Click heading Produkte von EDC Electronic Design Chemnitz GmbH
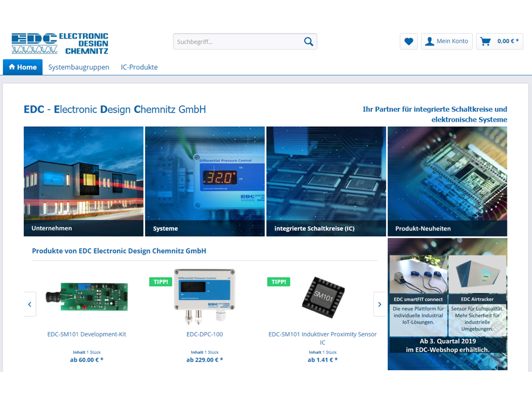This screenshot has height=399, width=532. click(x=119, y=250)
